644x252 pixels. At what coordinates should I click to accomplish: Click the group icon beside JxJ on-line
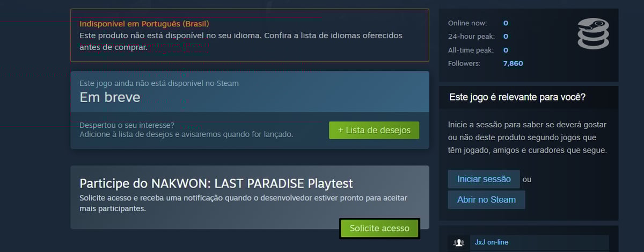[x=459, y=243]
